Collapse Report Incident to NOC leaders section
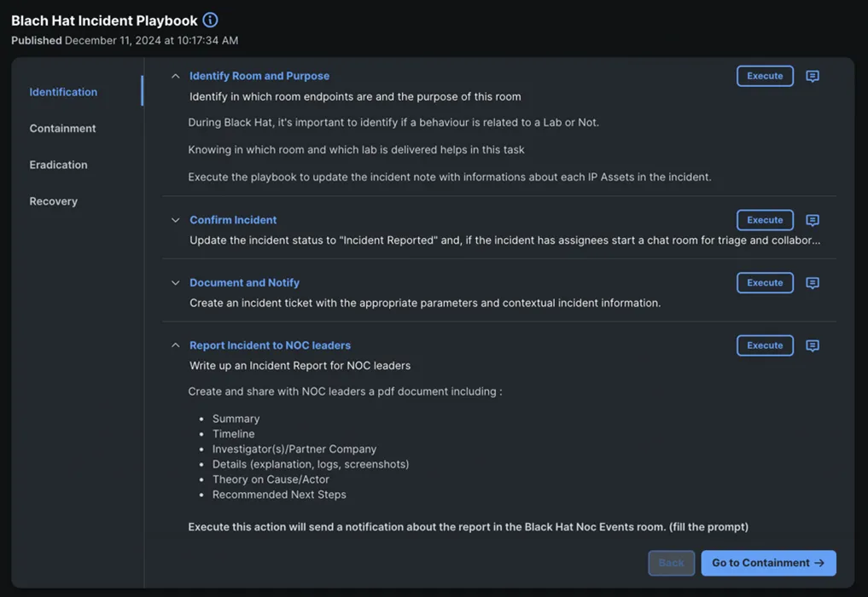This screenshot has width=868, height=597. [176, 345]
